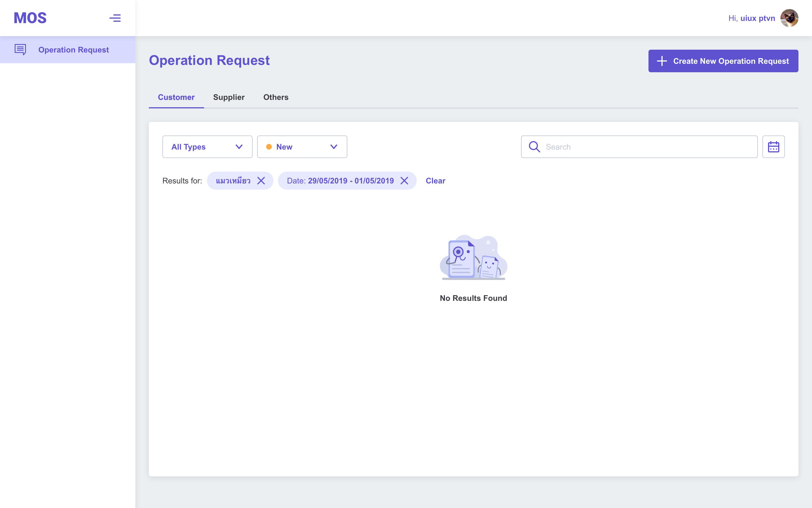Remove the Date range filter chip
Screen dimensions: 812x508
[404, 181]
